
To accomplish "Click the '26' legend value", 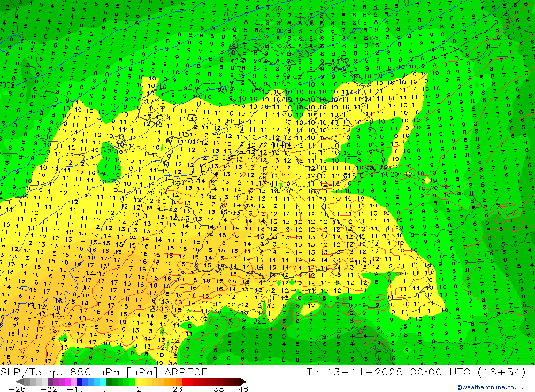I will [x=178, y=389].
